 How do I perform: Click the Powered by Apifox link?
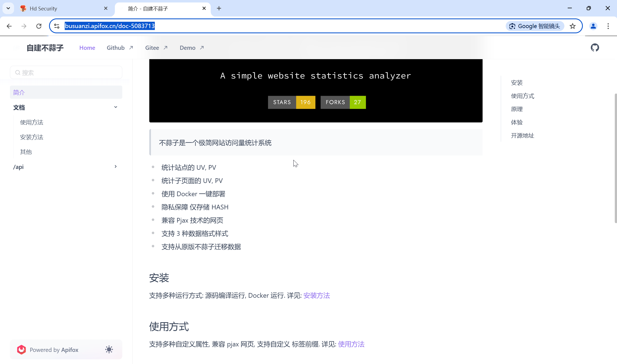point(54,350)
